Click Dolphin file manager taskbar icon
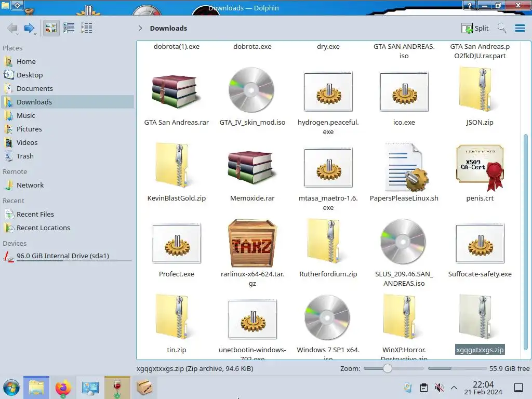Screen dimensions: 532x399 click(x=36, y=388)
